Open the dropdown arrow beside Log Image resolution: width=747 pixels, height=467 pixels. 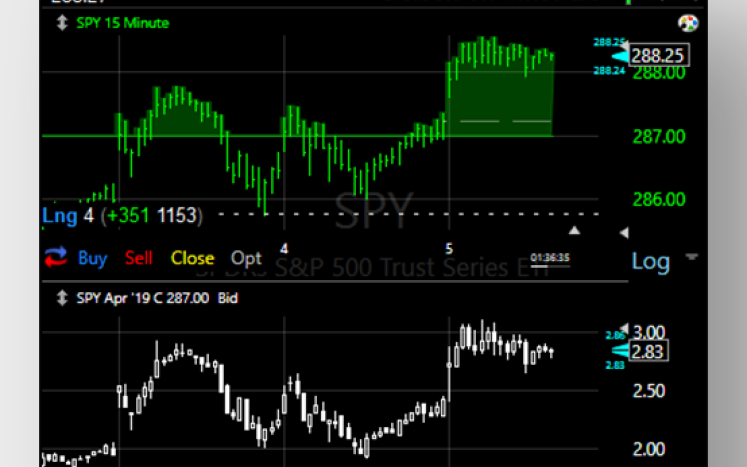tap(692, 257)
